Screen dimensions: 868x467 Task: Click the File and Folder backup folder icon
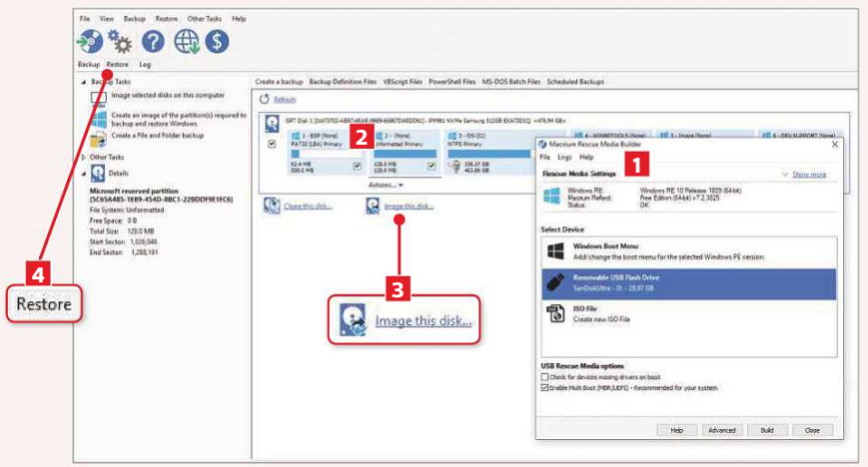click(99, 139)
